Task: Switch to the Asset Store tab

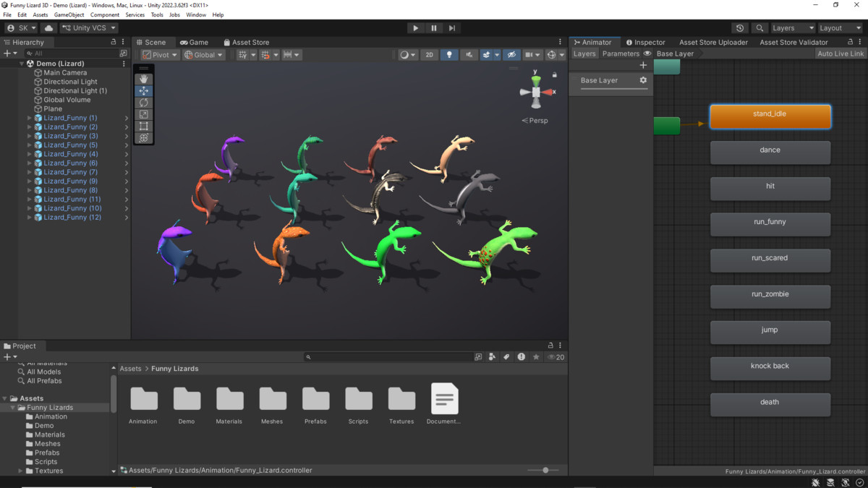Action: point(246,42)
